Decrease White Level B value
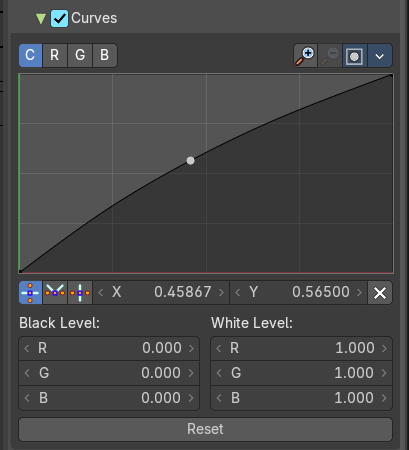409x450 pixels. coord(219,398)
